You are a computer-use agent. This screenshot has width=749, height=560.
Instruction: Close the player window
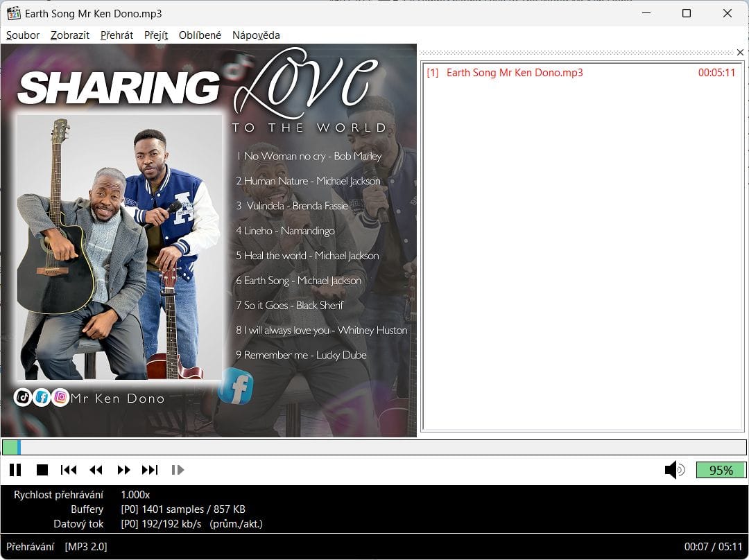(727, 13)
